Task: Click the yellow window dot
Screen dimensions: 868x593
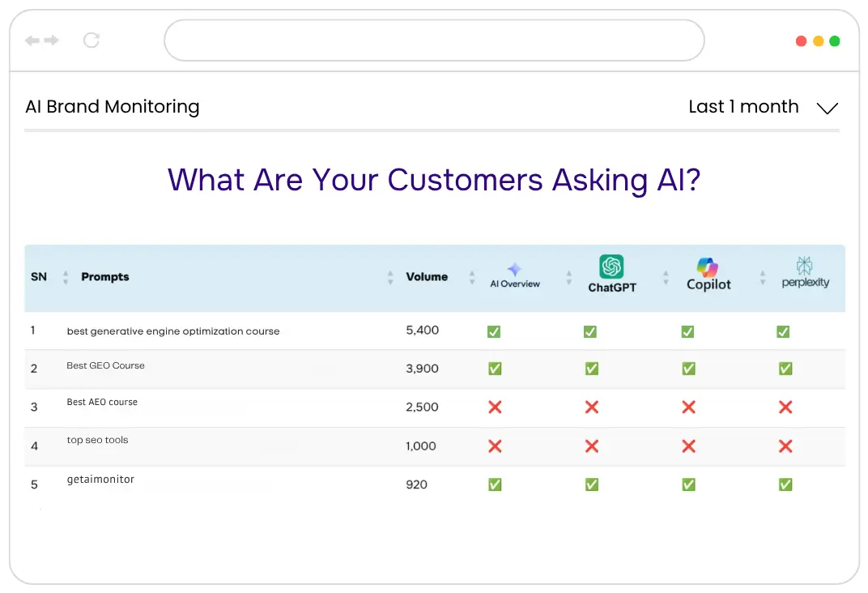Action: pyautogui.click(x=818, y=41)
